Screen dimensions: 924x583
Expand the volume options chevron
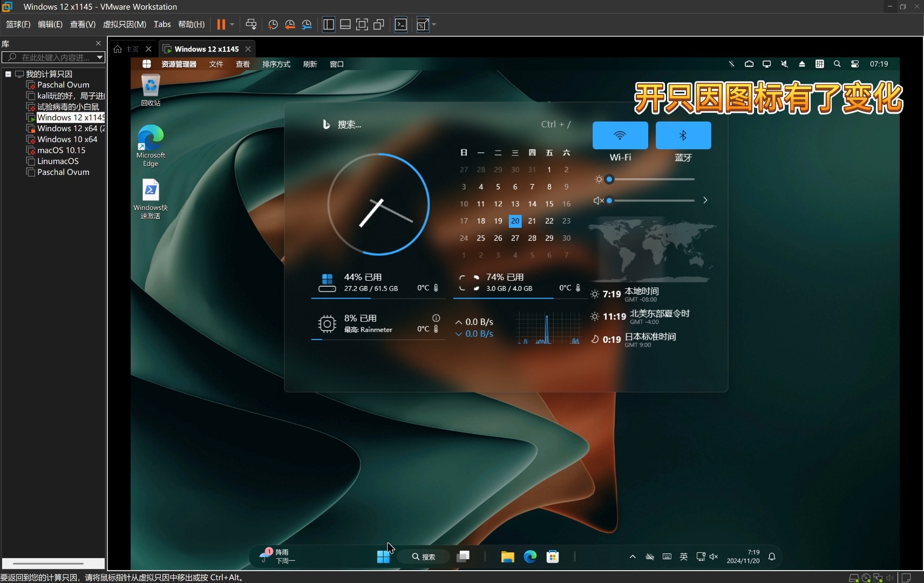coord(705,200)
